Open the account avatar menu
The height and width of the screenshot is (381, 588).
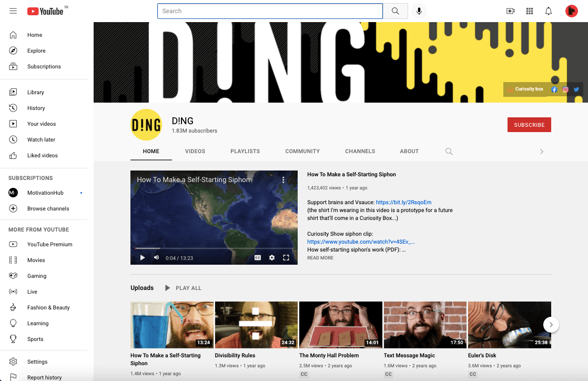(x=572, y=11)
